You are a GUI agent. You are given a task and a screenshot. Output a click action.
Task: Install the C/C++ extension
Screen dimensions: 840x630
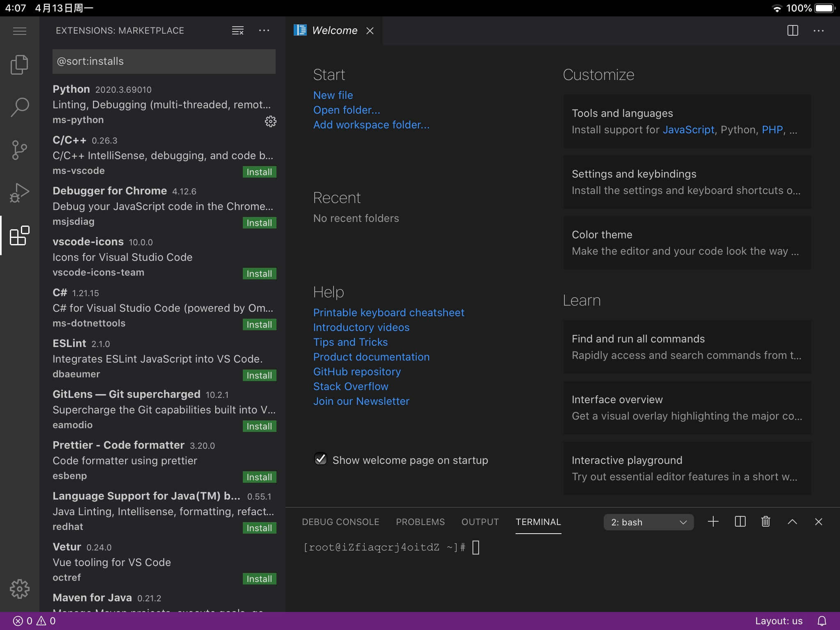(x=259, y=172)
